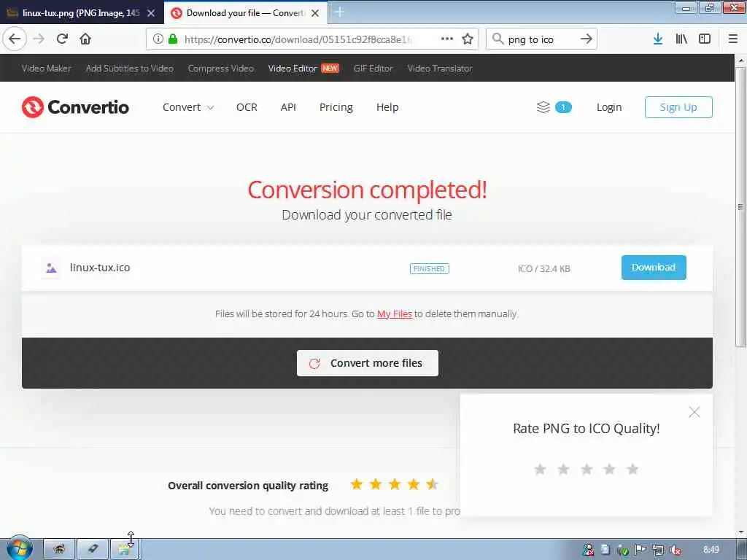
Task: Open the Windows Start menu
Action: pos(19,548)
